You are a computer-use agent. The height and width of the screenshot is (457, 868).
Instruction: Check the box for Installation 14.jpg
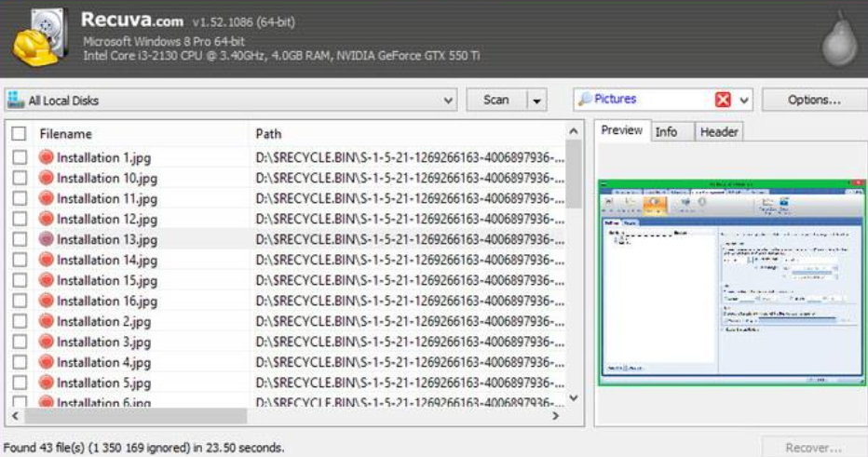click(20, 260)
